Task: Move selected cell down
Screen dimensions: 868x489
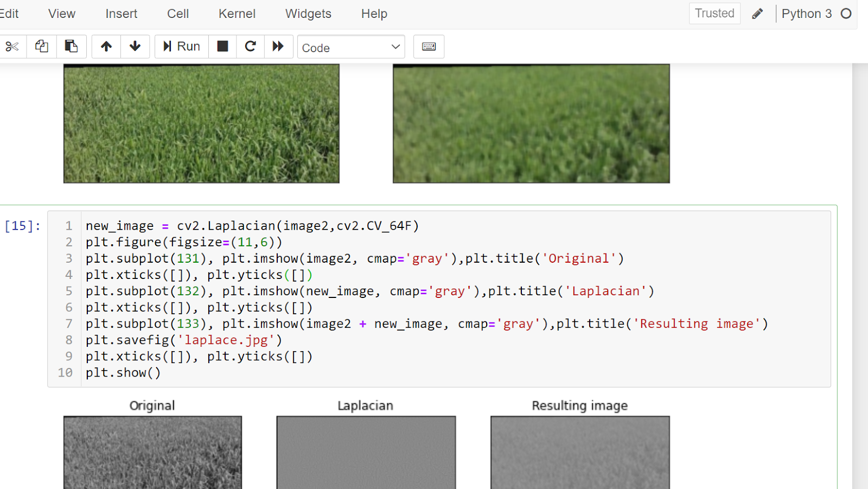Action: (135, 47)
